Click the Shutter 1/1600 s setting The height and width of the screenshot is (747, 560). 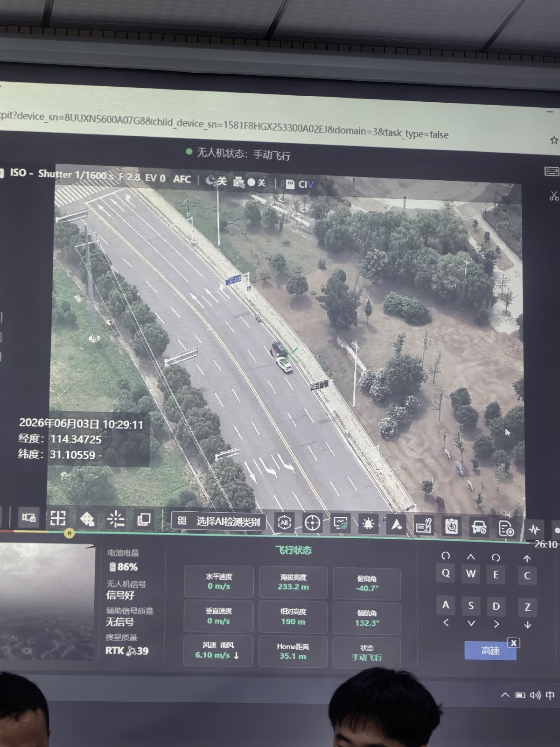[x=76, y=175]
